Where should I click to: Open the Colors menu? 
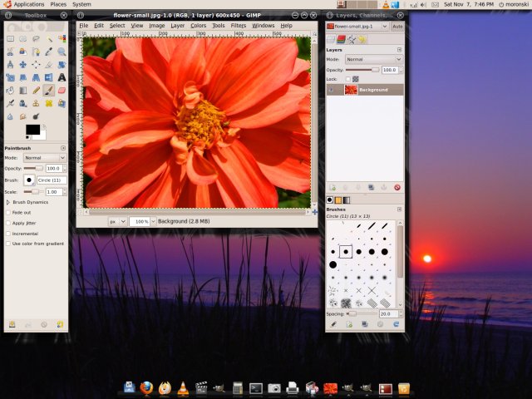point(198,26)
